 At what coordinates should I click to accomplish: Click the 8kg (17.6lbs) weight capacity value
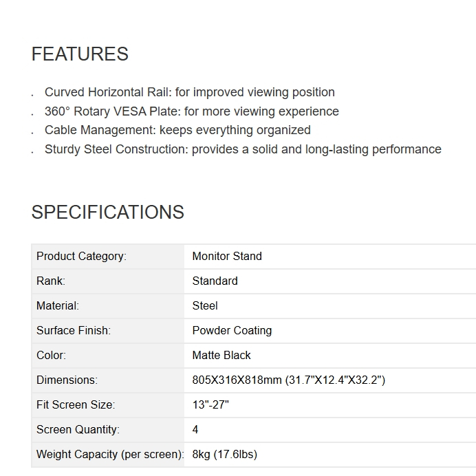225,455
